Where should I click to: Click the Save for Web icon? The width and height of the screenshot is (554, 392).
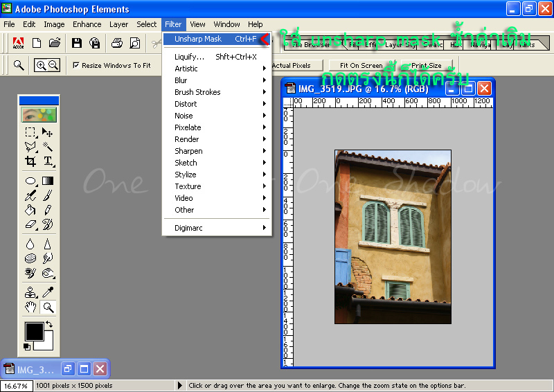95,43
